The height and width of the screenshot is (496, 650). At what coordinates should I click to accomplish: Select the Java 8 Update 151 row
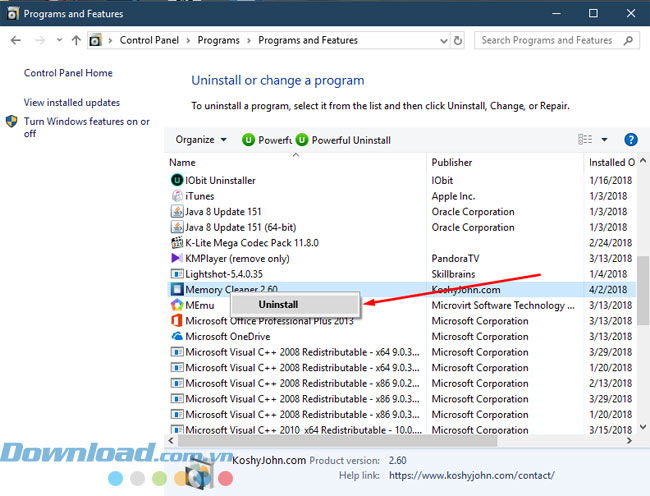[x=401, y=211]
